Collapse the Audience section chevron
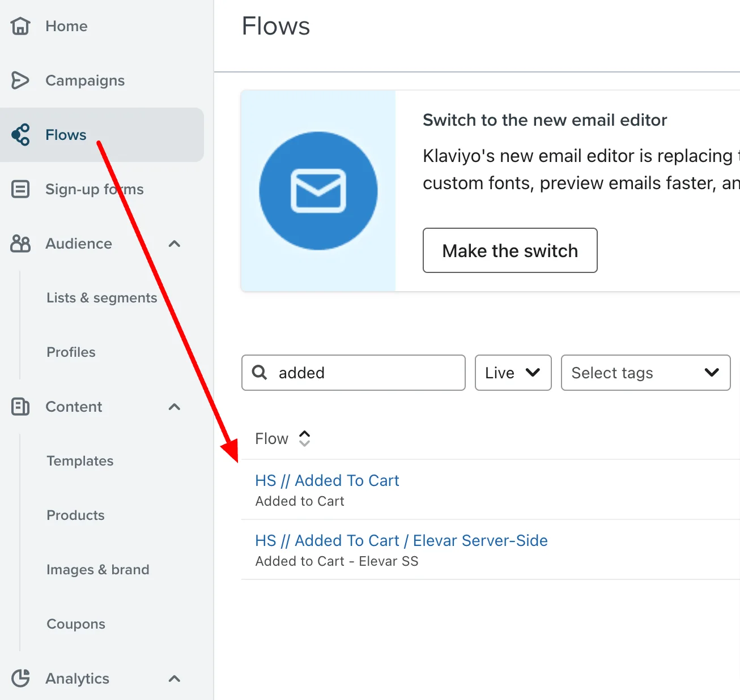The height and width of the screenshot is (700, 740). 175,244
